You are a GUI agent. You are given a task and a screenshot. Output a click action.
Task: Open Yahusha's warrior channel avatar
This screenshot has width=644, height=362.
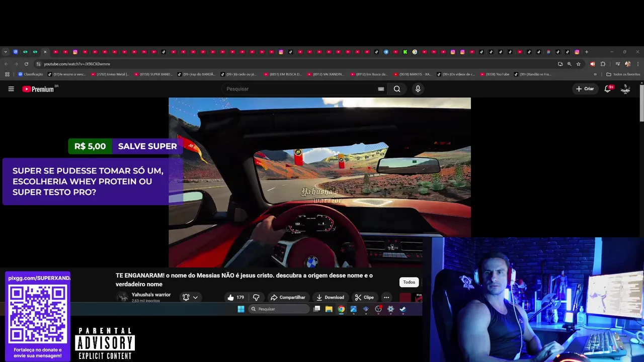[122, 297]
